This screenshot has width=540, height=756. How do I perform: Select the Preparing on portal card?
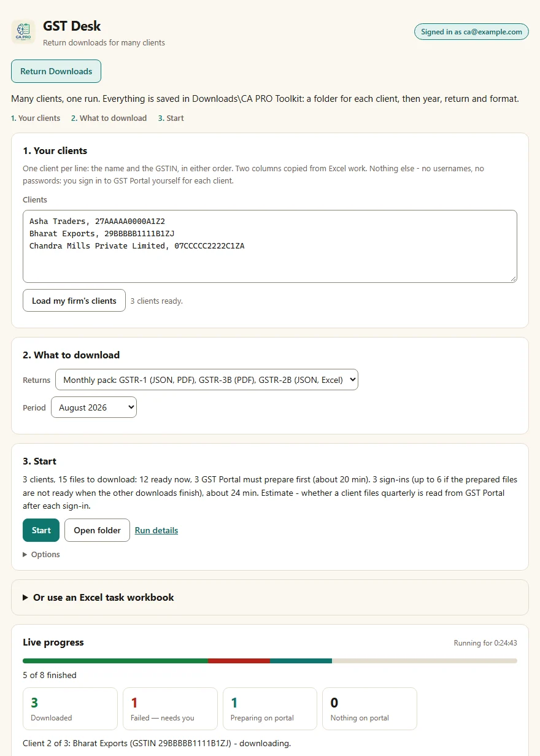270,709
